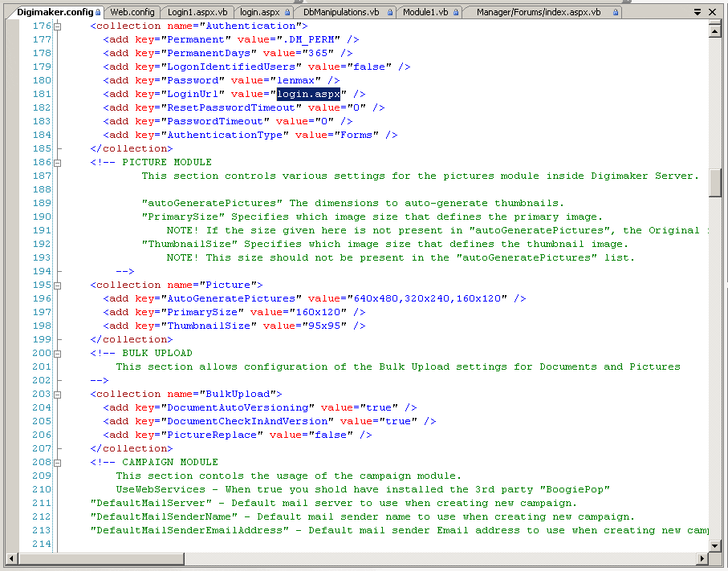The width and height of the screenshot is (728, 571).
Task: Click the vertical scrollbar thumb
Action: (715, 182)
